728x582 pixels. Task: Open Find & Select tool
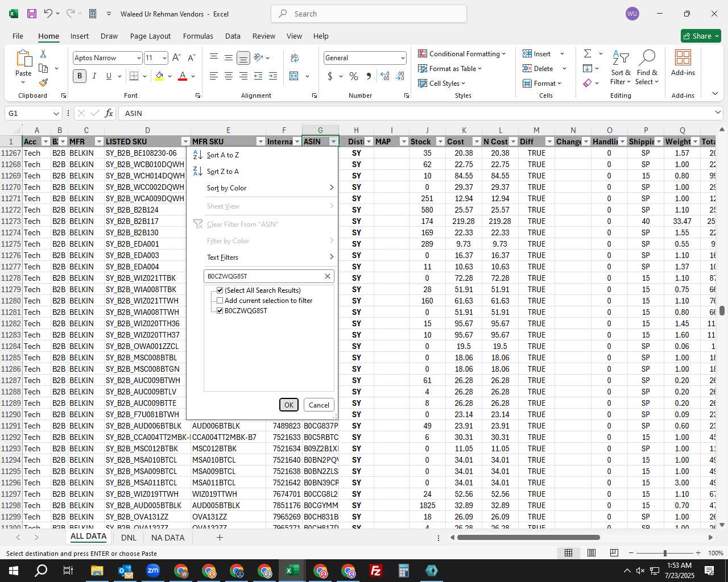click(647, 68)
